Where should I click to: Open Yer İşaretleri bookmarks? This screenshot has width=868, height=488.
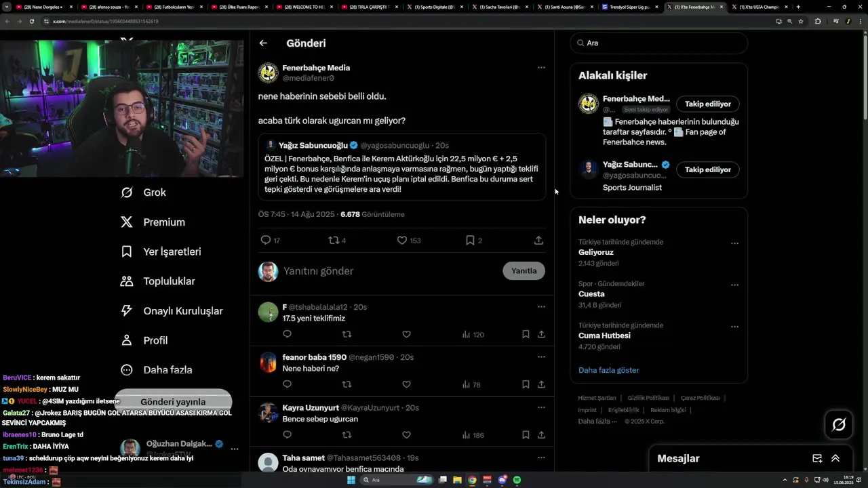click(161, 251)
